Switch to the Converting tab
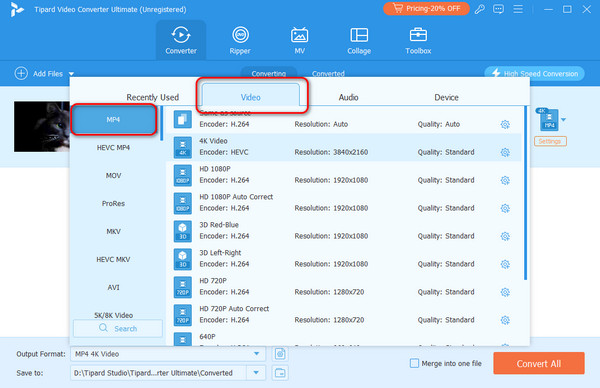 [x=269, y=73]
